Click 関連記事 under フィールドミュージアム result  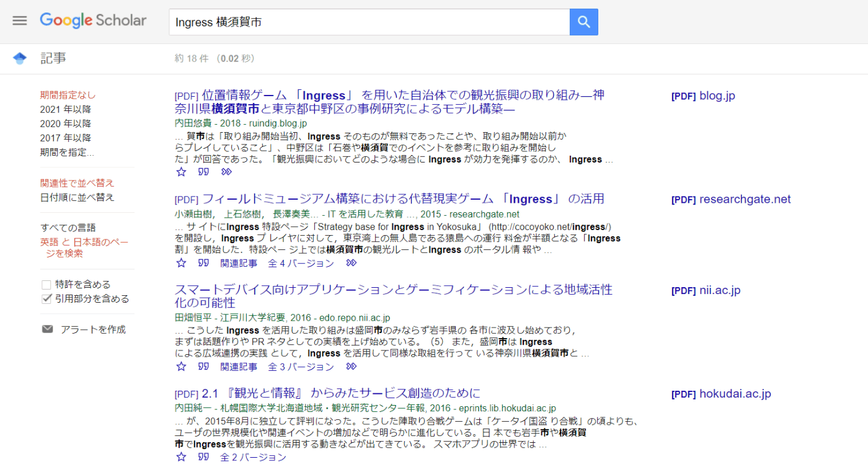tap(239, 263)
